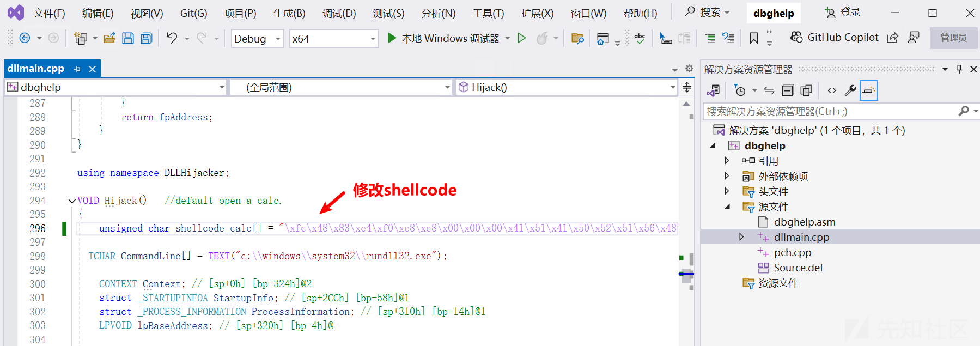Click the editor settings gear icon
980x346 pixels.
(689, 69)
